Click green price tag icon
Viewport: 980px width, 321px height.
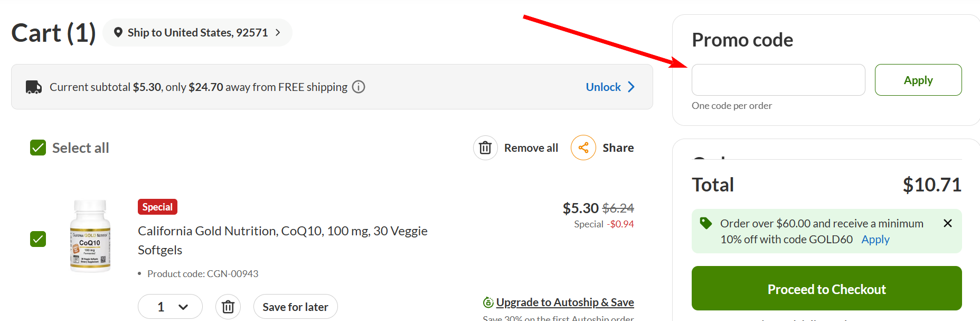pyautogui.click(x=705, y=223)
